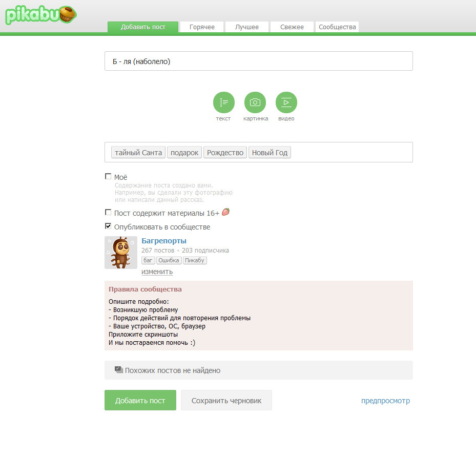Screen dimensions: 476x457
Task: Enable the Моё checkbox
Action: tap(108, 176)
